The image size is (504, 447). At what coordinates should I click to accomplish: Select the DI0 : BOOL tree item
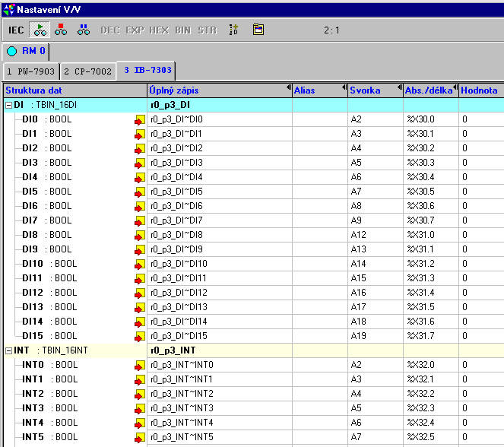47,119
